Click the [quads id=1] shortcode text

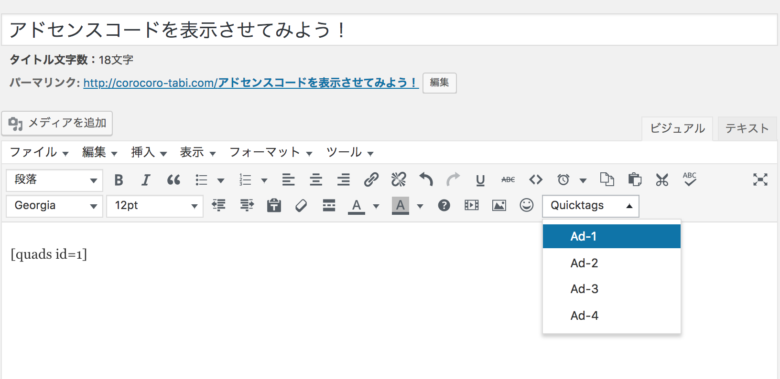tap(49, 255)
